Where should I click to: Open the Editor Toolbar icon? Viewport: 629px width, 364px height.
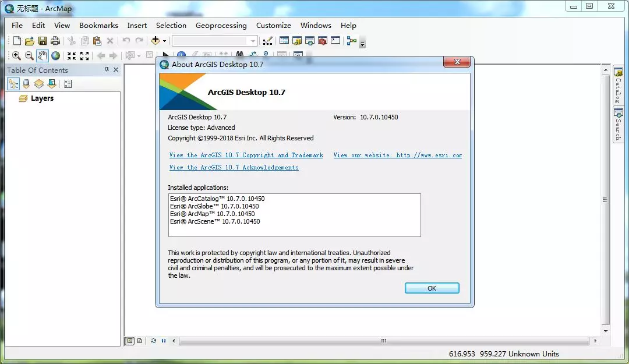(x=267, y=41)
